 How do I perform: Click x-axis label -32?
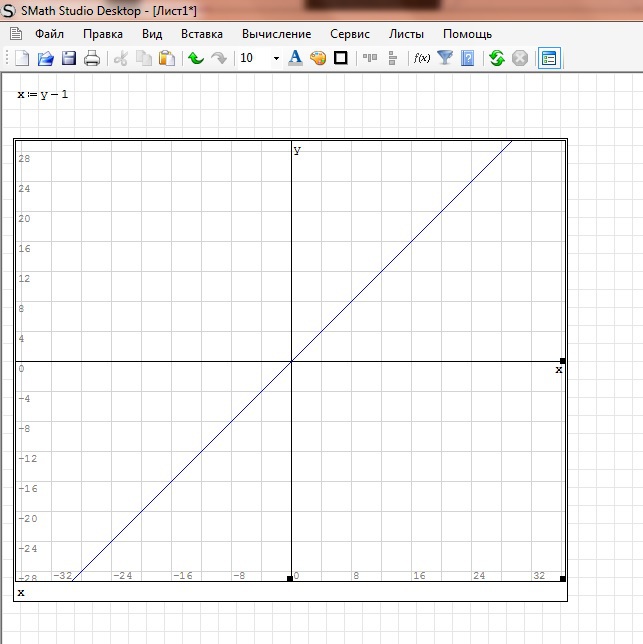pyautogui.click(x=63, y=575)
